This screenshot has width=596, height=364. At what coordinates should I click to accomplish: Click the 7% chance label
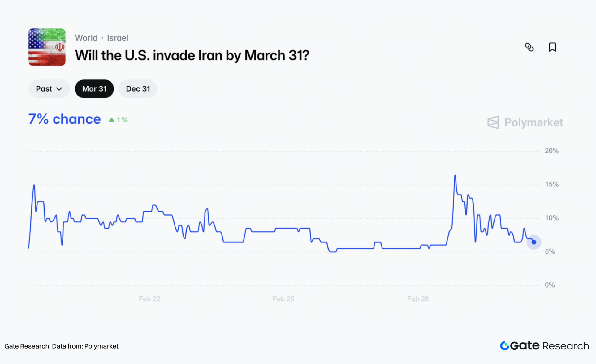(64, 119)
